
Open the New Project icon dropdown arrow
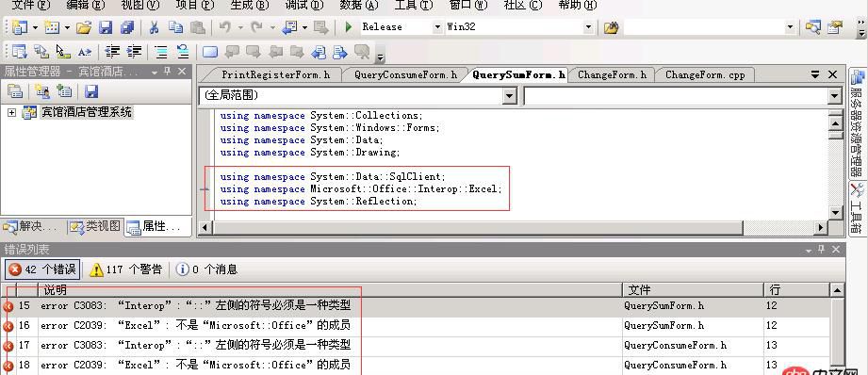point(35,26)
